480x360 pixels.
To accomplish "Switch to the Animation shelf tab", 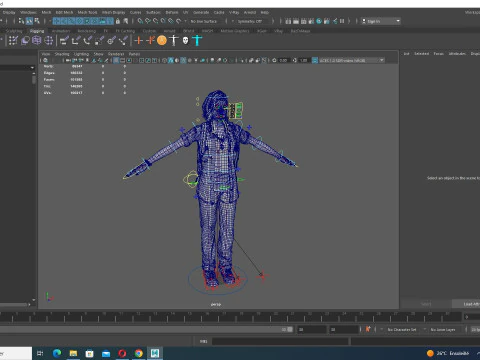I will [x=61, y=31].
